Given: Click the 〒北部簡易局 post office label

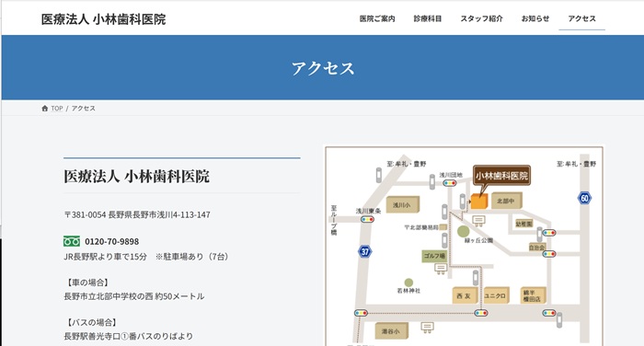Looking at the screenshot, I should pos(421,227).
